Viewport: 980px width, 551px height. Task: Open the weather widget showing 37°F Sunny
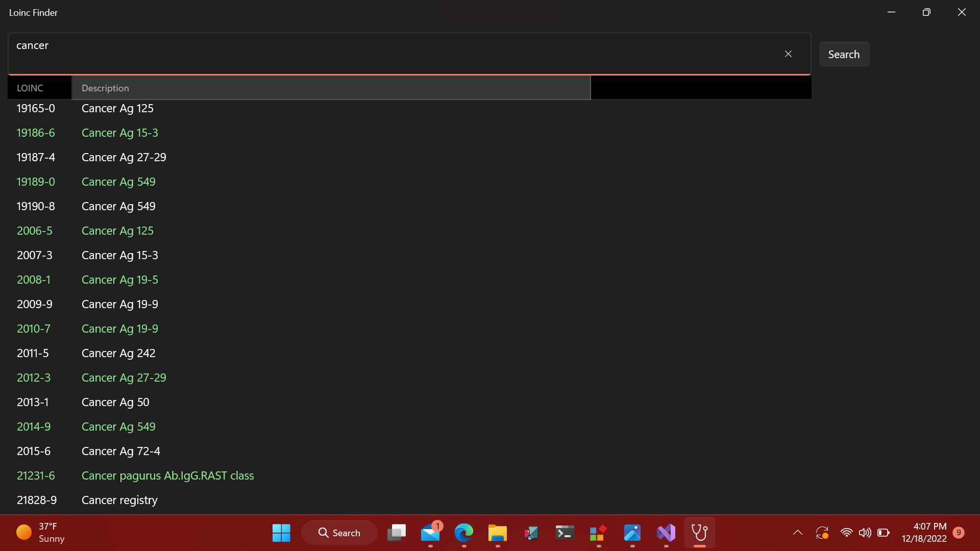point(41,533)
